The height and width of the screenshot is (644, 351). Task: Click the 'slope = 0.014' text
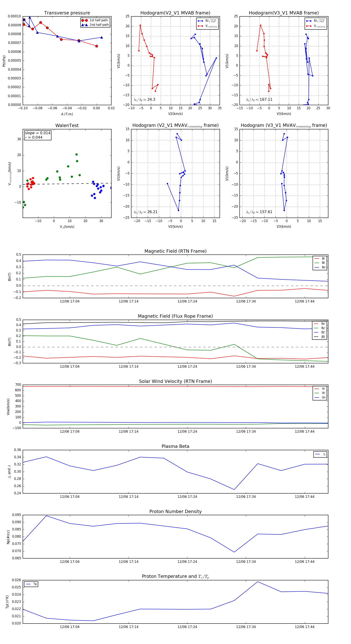37,133
